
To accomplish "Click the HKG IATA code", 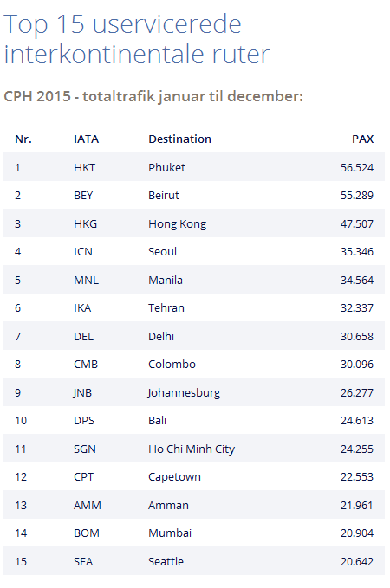I will click(85, 224).
